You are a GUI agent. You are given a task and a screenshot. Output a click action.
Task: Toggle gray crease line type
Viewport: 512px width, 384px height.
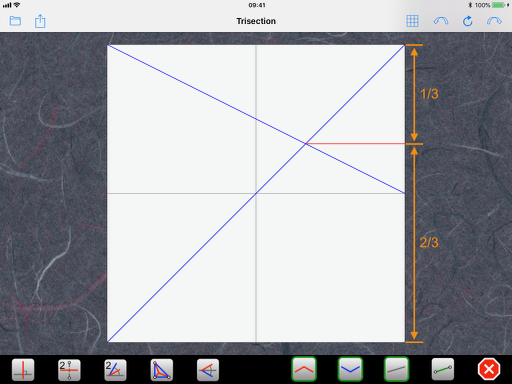[396, 369]
